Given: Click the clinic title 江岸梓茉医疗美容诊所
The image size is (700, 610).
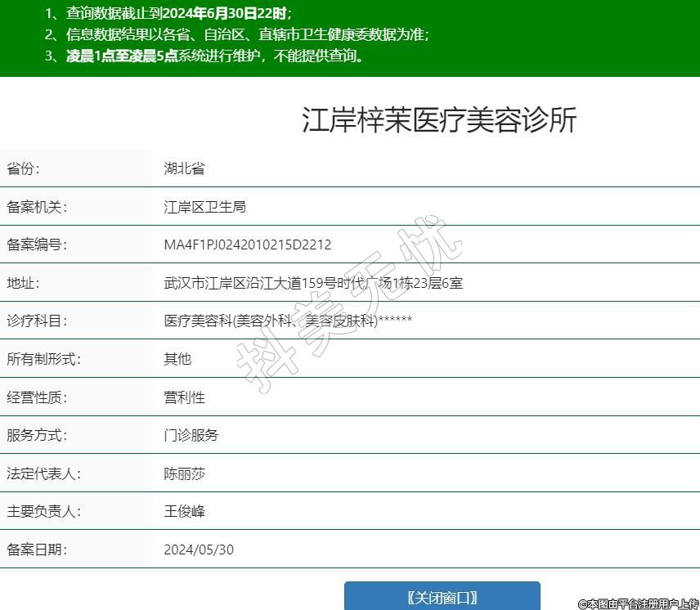Looking at the screenshot, I should coord(439,120).
